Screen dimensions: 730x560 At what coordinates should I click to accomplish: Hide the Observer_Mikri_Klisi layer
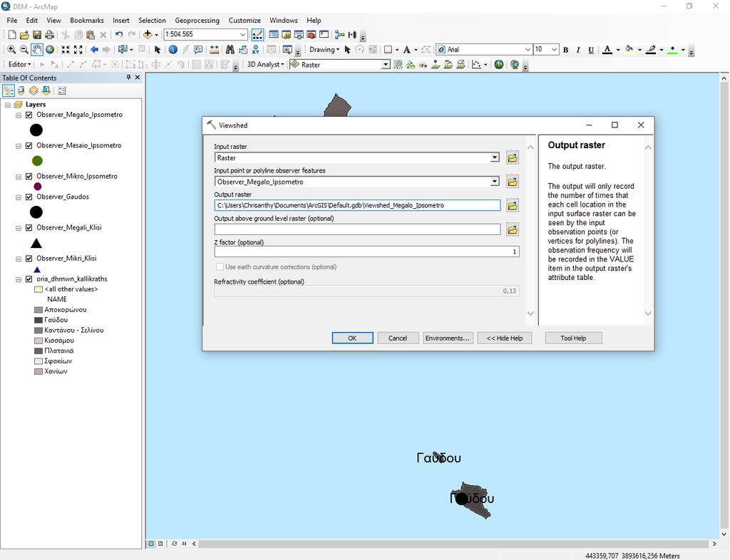click(x=29, y=258)
